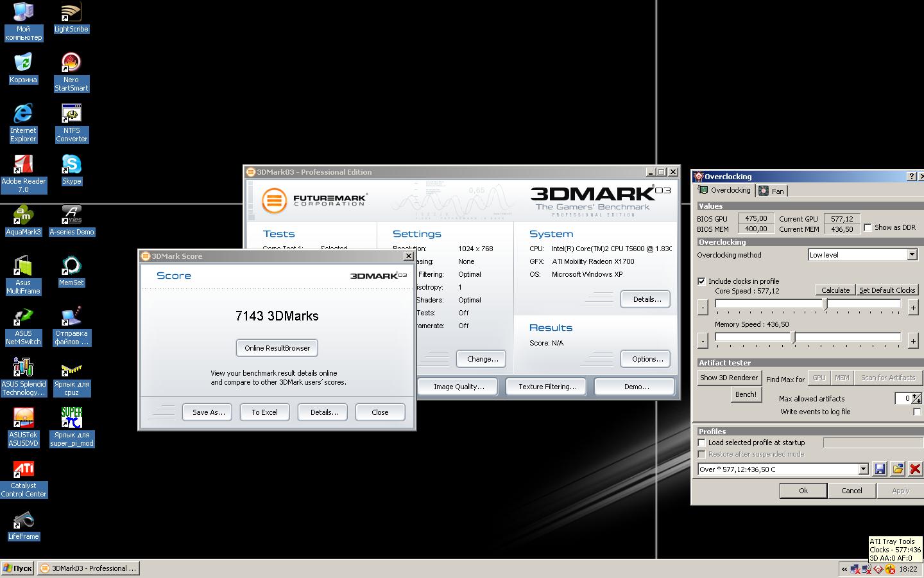
Task: Open LightScribe desktop icon
Action: click(71, 17)
